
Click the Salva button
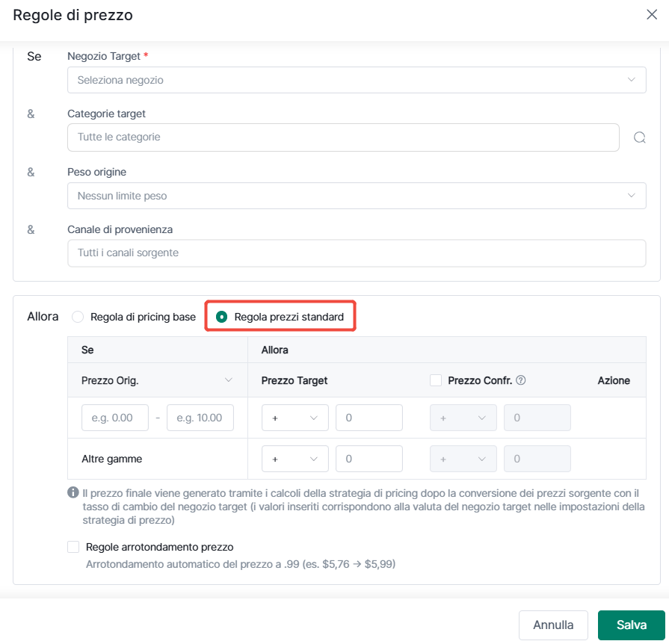[x=632, y=625]
